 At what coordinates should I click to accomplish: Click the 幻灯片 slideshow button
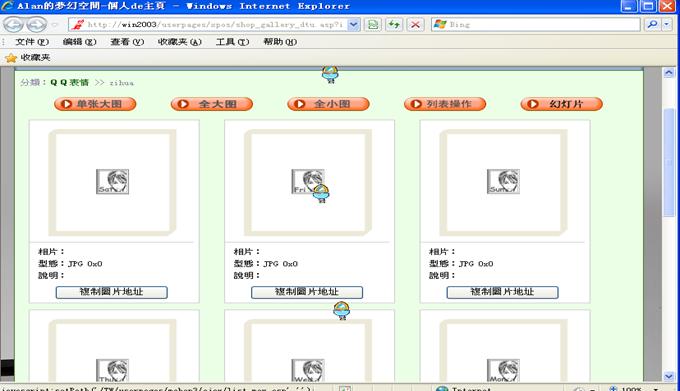562,104
